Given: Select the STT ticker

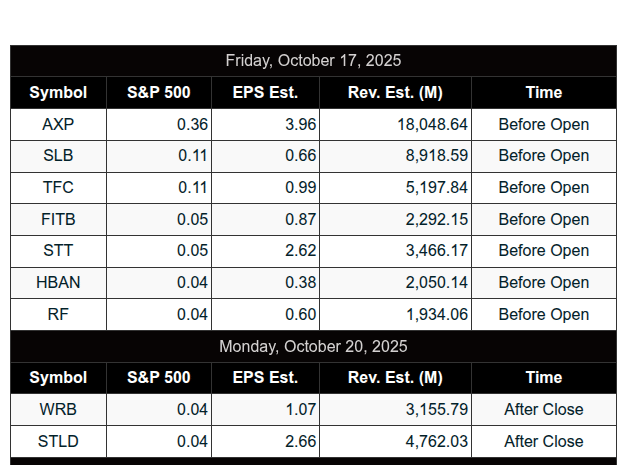Looking at the screenshot, I should tap(58, 250).
